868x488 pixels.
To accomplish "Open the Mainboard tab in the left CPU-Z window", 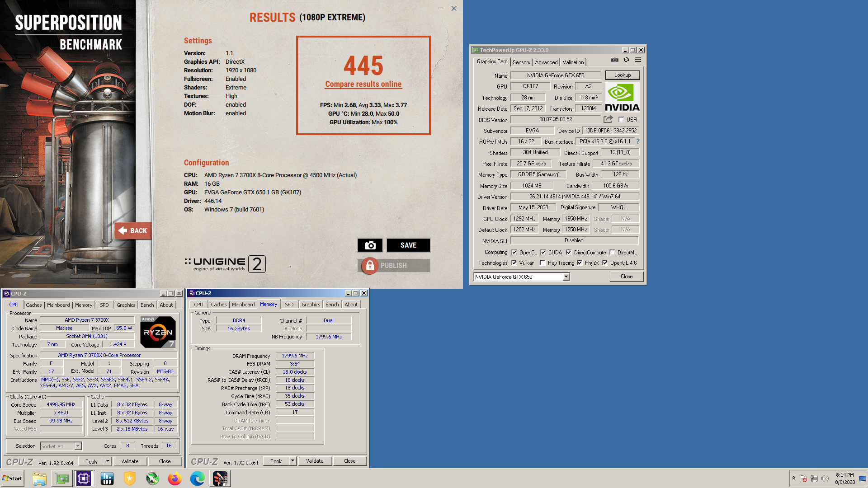I will [x=58, y=305].
